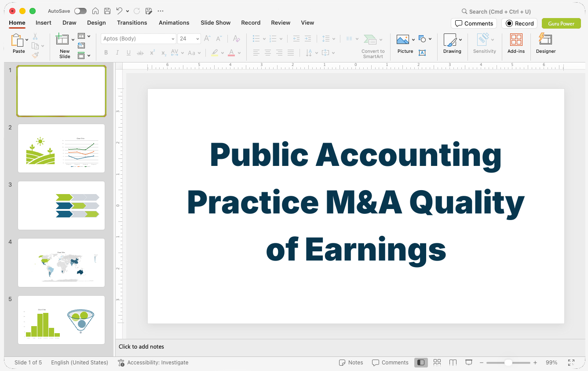
Task: Toggle Strikethrough formatting
Action: pos(140,53)
